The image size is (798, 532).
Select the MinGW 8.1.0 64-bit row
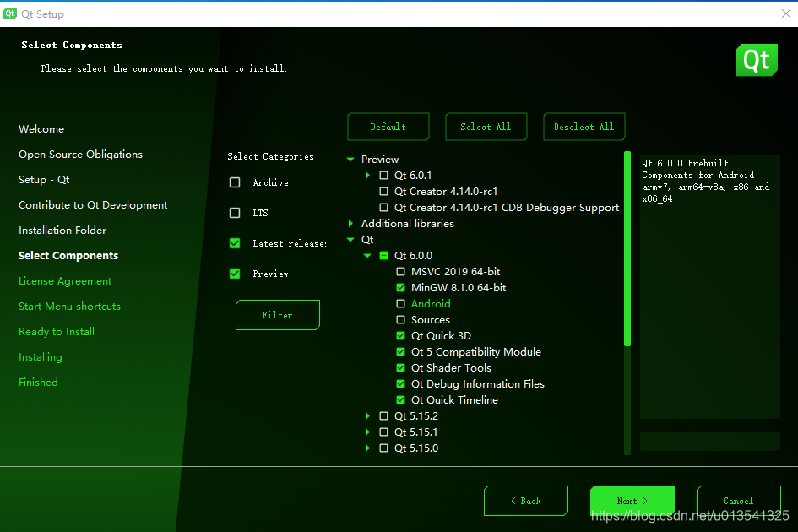459,288
